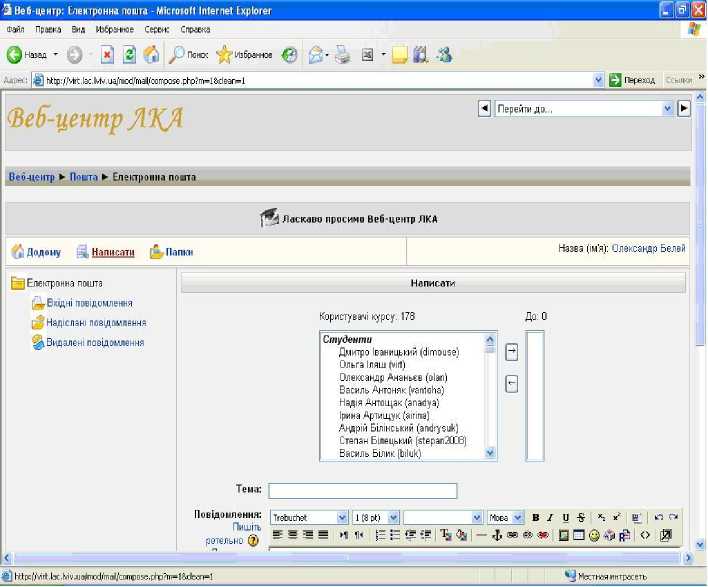Viewport: 708px width, 587px height.
Task: Click the Italic formatting icon
Action: tap(551, 518)
